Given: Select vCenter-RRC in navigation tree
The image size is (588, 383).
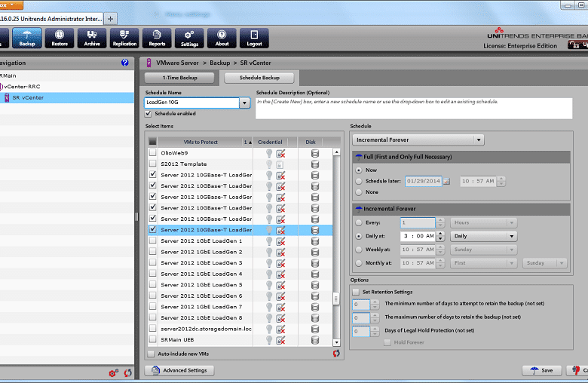Looking at the screenshot, I should pyautogui.click(x=22, y=87).
